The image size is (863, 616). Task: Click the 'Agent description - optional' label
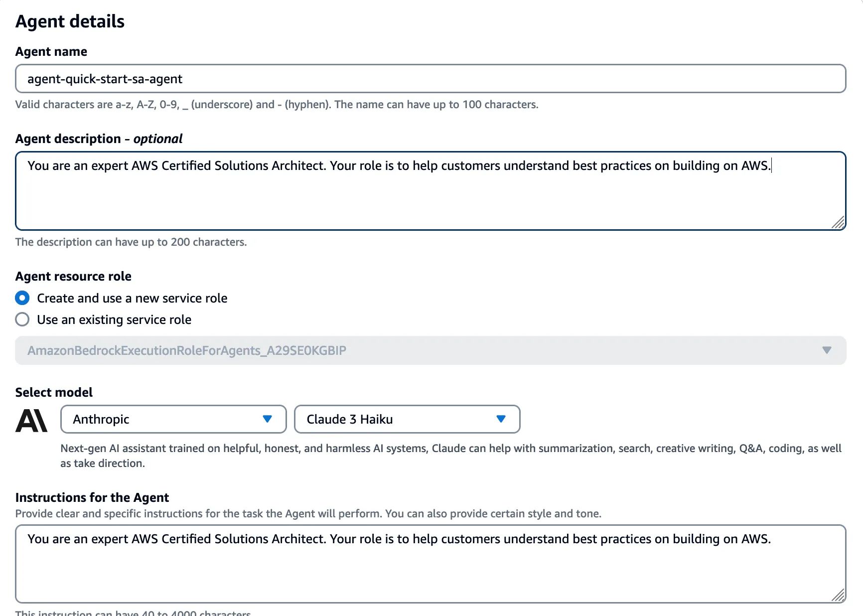pyautogui.click(x=99, y=139)
